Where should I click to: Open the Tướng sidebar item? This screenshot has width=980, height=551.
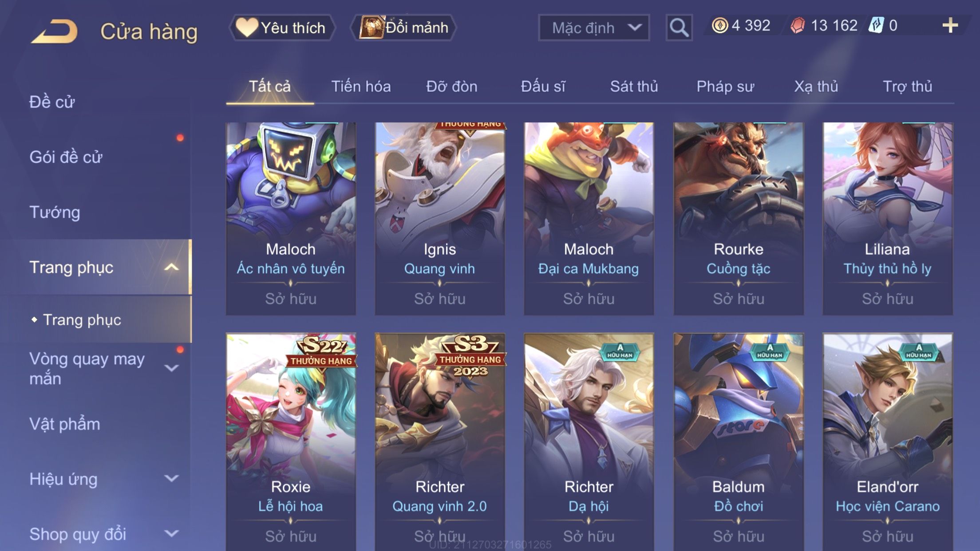(55, 212)
